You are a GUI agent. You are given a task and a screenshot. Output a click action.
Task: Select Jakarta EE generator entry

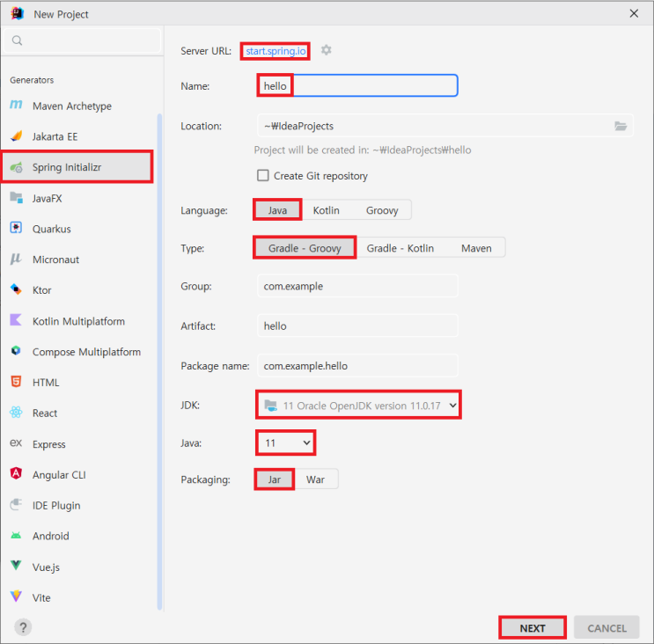click(77, 136)
